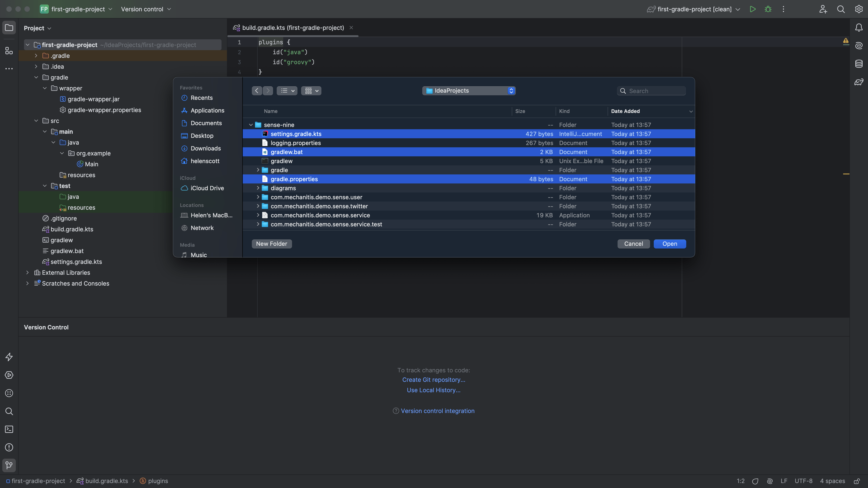Click the Open button in the dialog

point(670,244)
